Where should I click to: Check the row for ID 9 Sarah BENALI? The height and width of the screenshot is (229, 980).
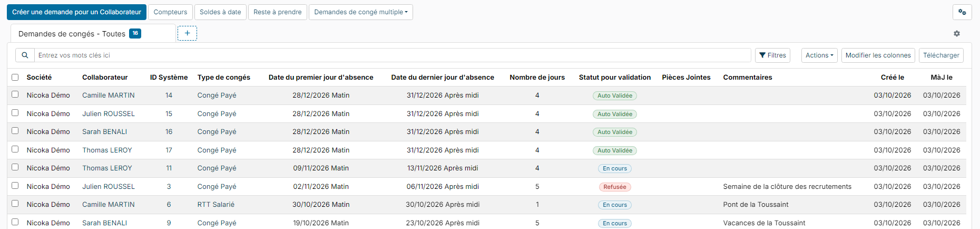coord(15,222)
